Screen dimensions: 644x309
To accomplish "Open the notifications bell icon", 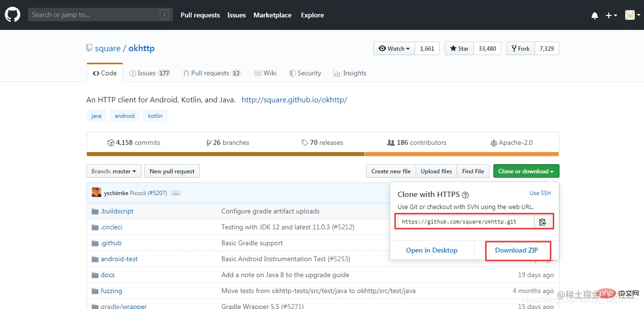I will pos(594,15).
